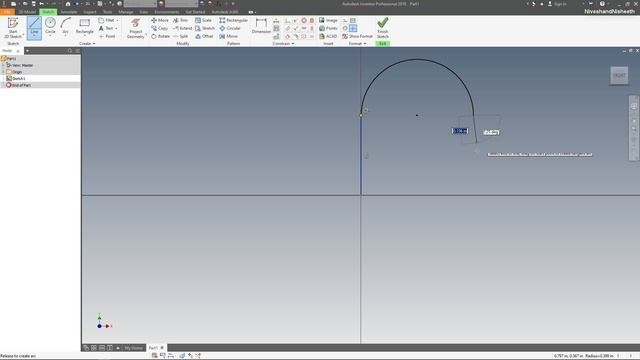Select the Rectangle sketch tool
640x360 pixels.
point(84,27)
